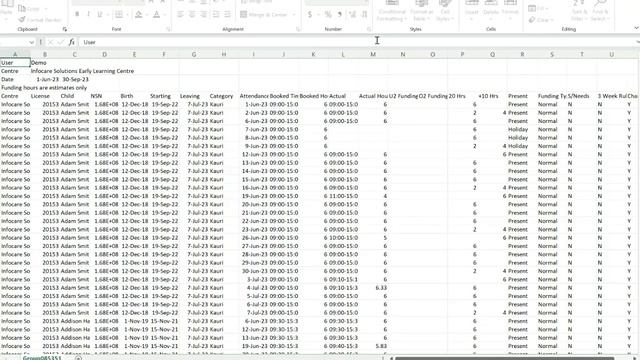Open the Fill menu
Image resolution: width=640 pixels, height=360 pixels.
click(538, 8)
